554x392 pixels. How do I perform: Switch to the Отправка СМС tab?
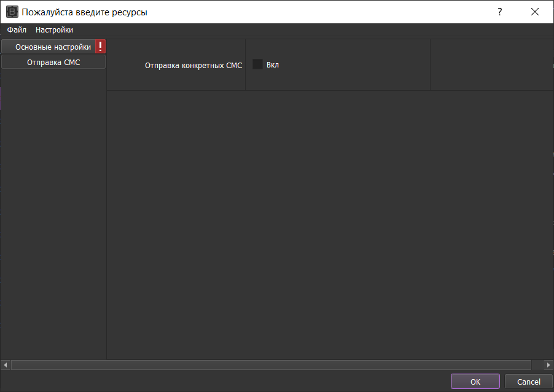[53, 62]
